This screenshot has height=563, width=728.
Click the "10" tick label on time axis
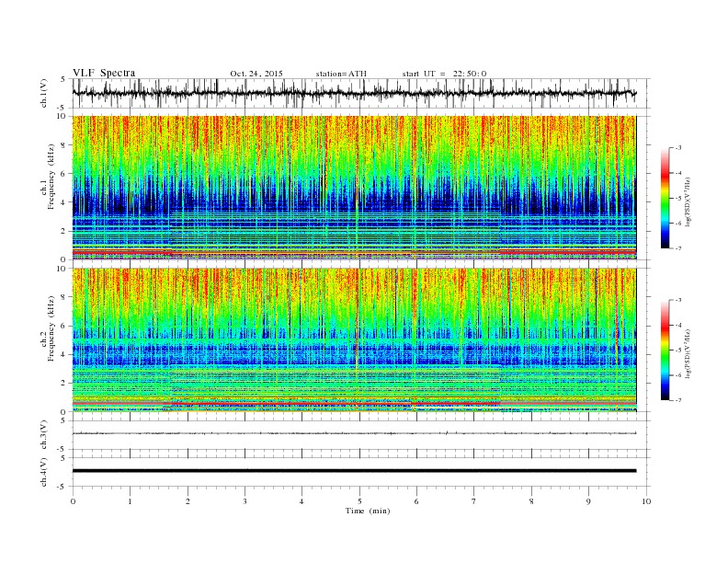[x=646, y=501]
